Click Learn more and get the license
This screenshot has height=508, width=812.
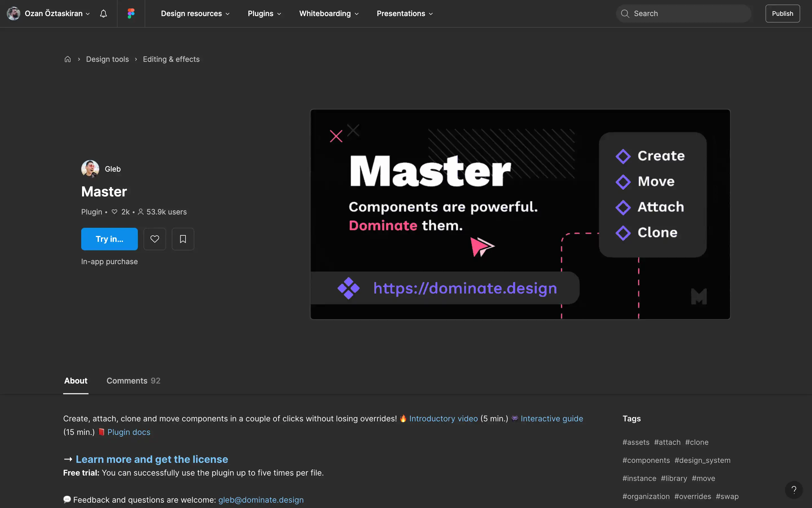152,459
